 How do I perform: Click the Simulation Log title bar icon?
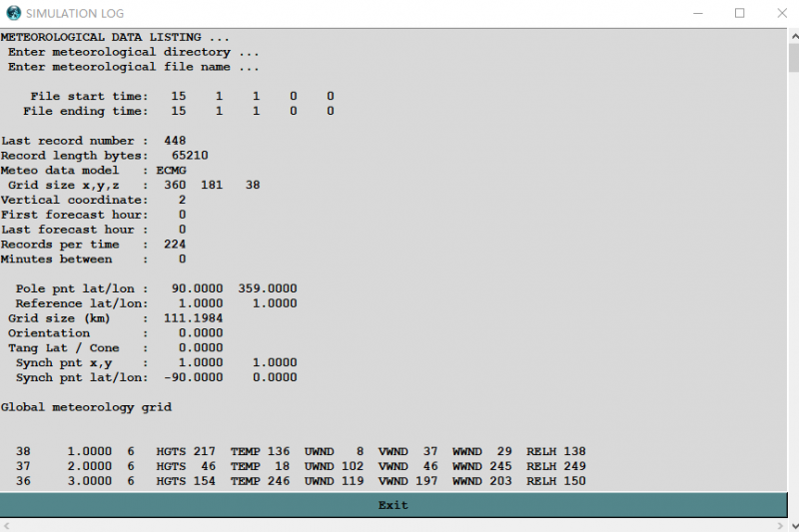coord(13,13)
